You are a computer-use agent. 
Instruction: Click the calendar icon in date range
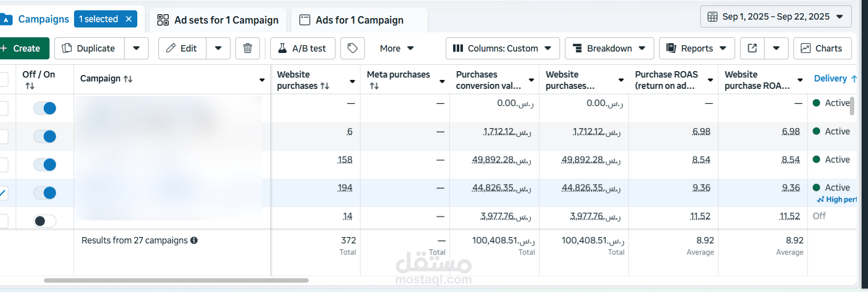[x=713, y=17]
